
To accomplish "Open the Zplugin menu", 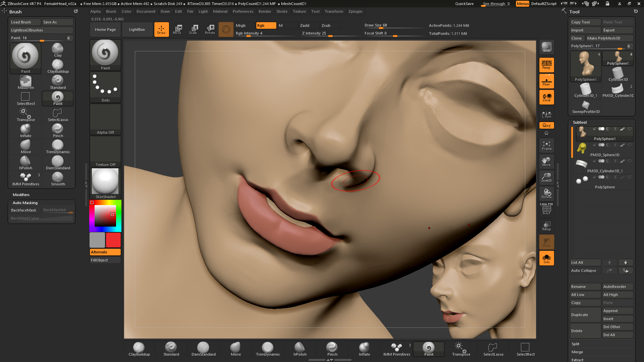I will click(355, 11).
